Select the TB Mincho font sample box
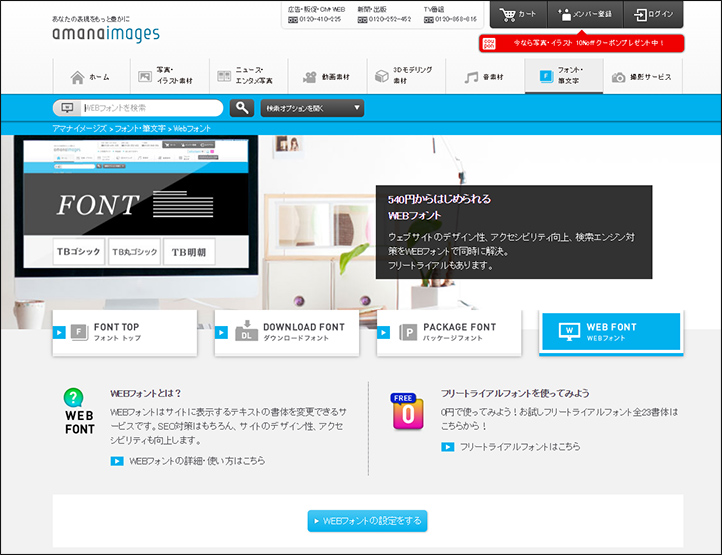This screenshot has height=555, width=722. [189, 252]
